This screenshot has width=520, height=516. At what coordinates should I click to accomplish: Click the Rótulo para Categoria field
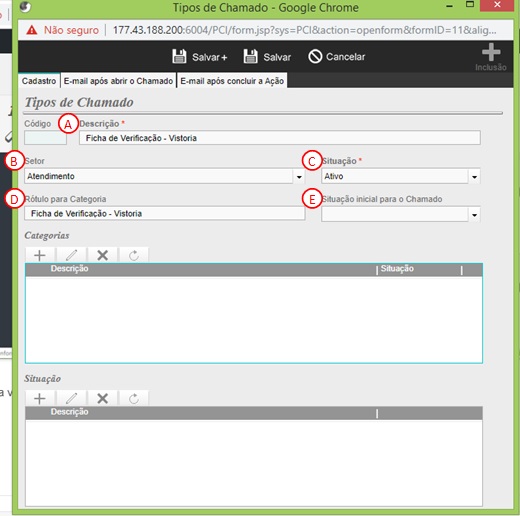pyautogui.click(x=165, y=213)
